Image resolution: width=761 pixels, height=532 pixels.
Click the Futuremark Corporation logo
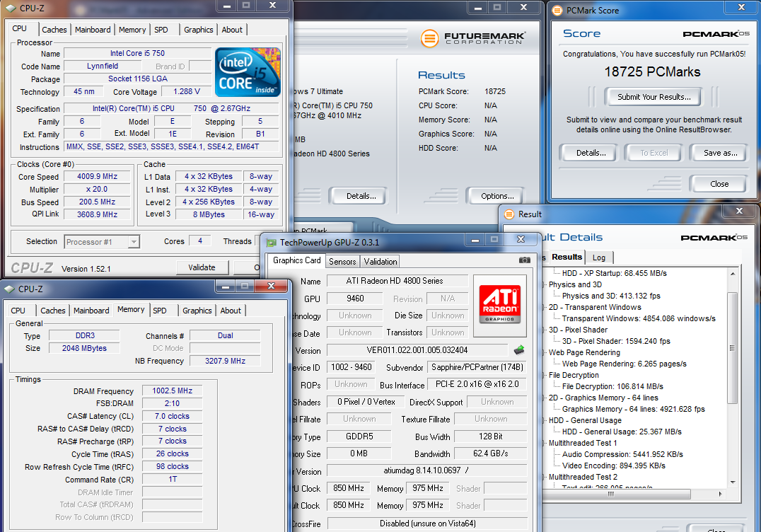pos(473,38)
